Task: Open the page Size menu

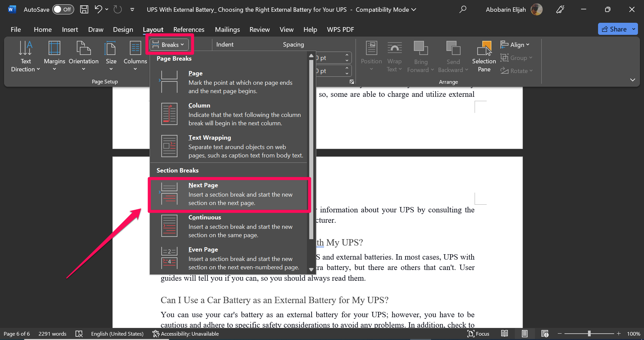Action: (x=111, y=56)
